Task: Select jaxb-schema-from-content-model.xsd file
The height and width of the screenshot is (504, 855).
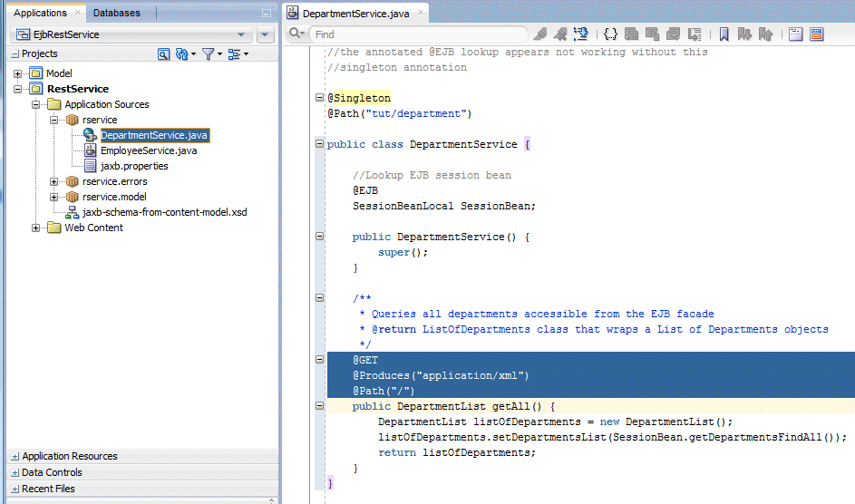Action: [165, 212]
